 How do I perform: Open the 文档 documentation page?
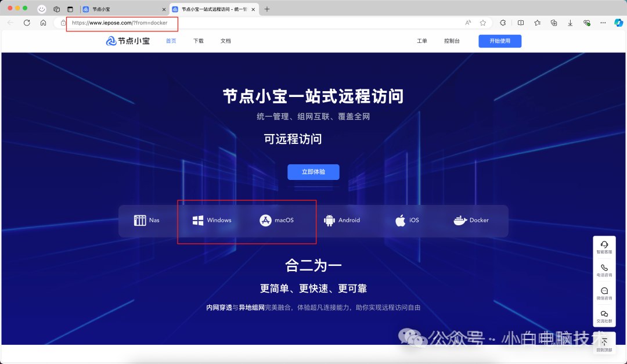[225, 41]
